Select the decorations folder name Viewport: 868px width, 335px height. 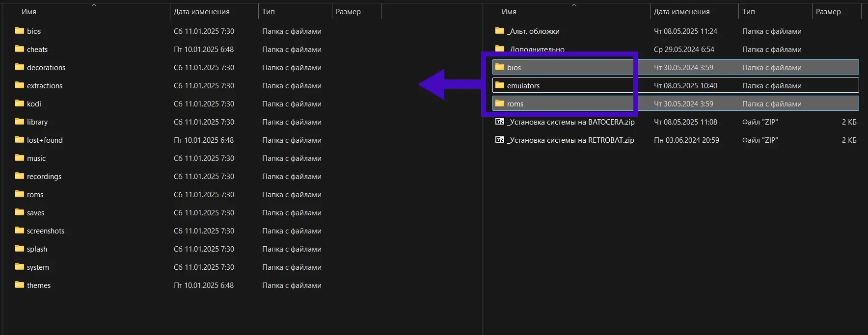[x=46, y=68]
